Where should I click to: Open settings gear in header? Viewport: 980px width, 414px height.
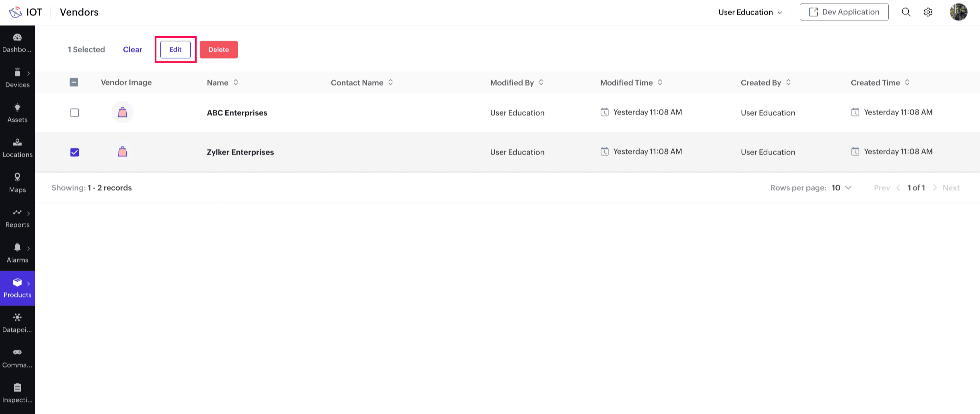tap(928, 12)
